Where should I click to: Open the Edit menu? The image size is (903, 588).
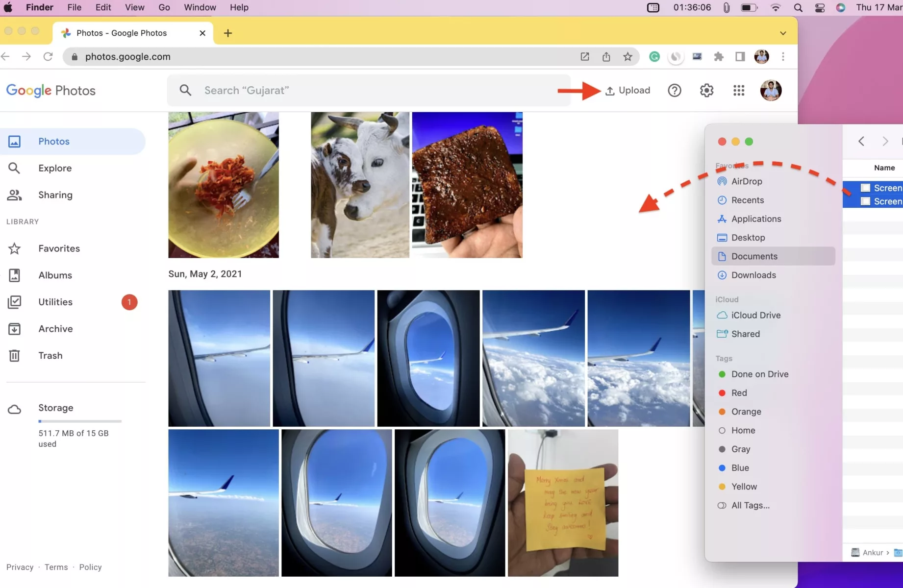103,7
